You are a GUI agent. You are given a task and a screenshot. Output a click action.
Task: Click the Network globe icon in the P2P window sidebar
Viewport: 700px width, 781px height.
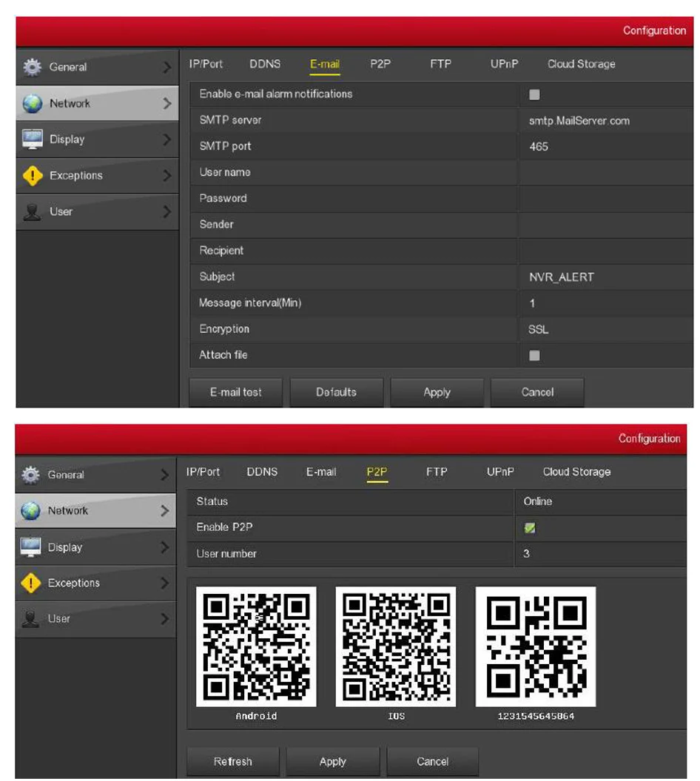pyautogui.click(x=31, y=511)
